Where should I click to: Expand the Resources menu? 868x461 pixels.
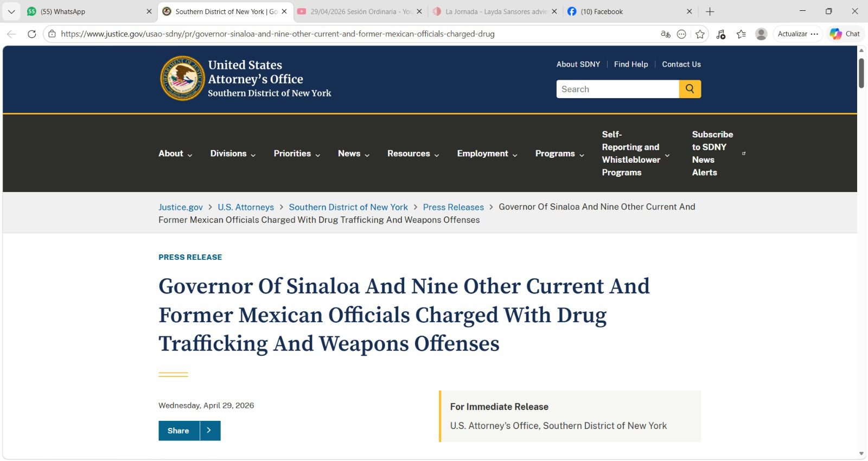click(413, 153)
